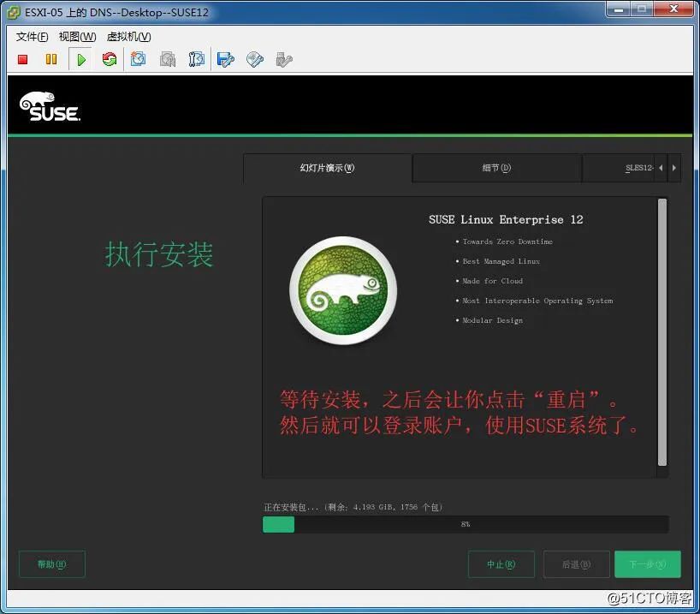The width and height of the screenshot is (700, 614).
Task: Click the CD/DVD drive connection icon
Action: [255, 59]
